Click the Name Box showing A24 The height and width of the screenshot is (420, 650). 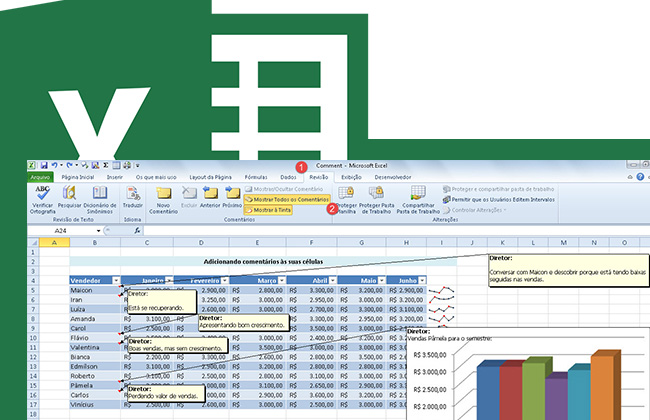61,231
